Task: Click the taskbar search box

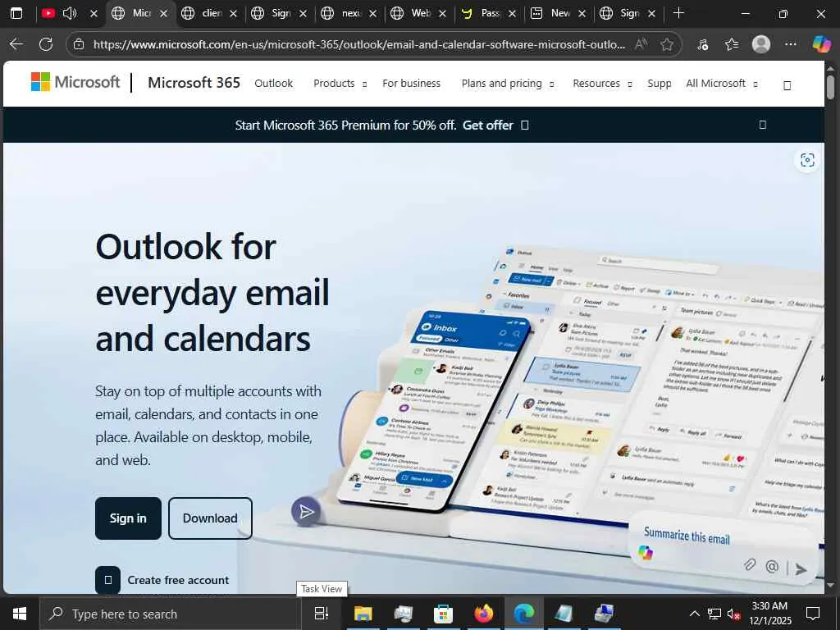Action: [171, 614]
